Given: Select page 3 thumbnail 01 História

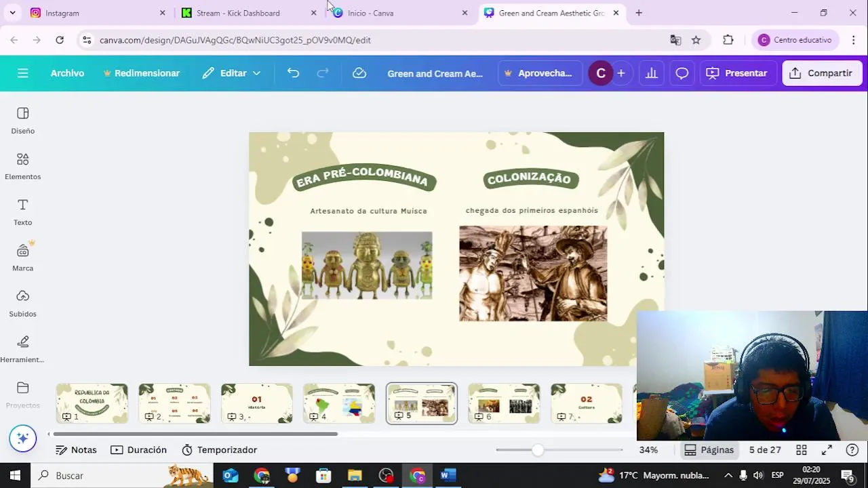Looking at the screenshot, I should (257, 403).
